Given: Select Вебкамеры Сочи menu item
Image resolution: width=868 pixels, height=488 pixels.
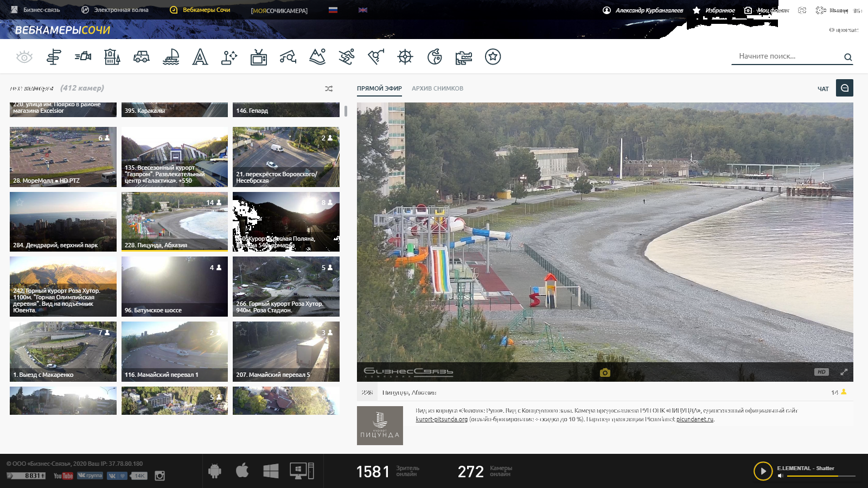Looking at the screenshot, I should 200,10.
